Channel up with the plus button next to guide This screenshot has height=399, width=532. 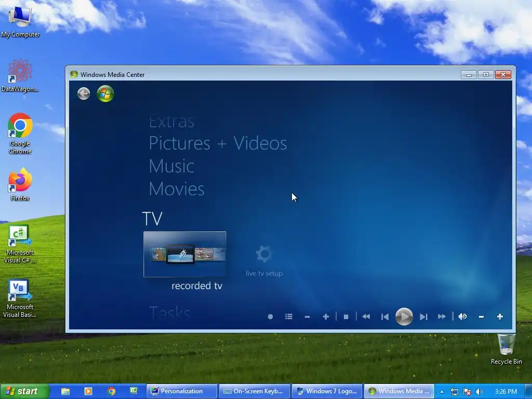[326, 316]
